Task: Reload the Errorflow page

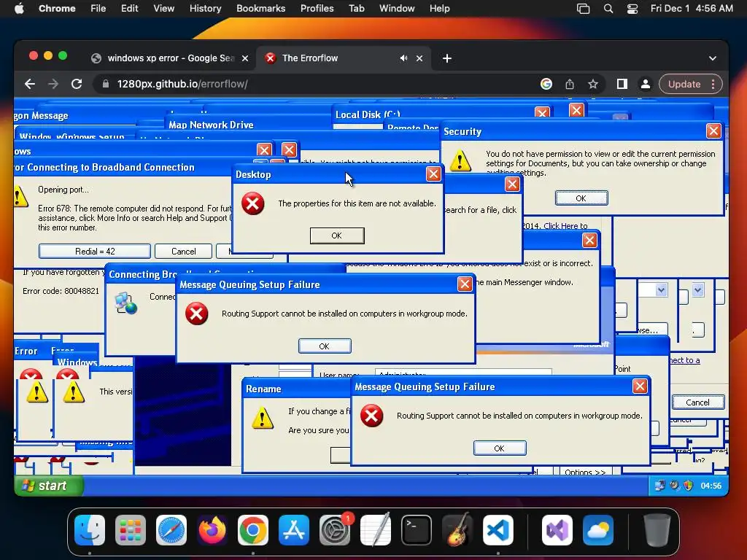Action: (77, 85)
